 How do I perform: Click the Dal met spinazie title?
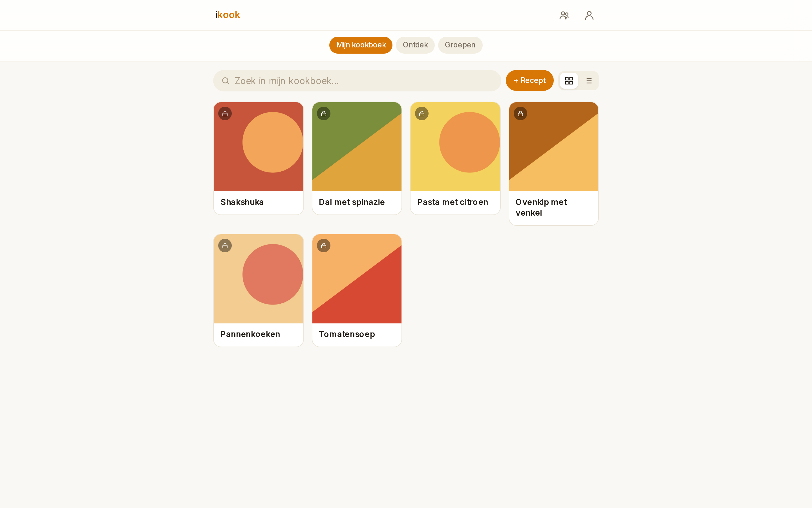[352, 202]
